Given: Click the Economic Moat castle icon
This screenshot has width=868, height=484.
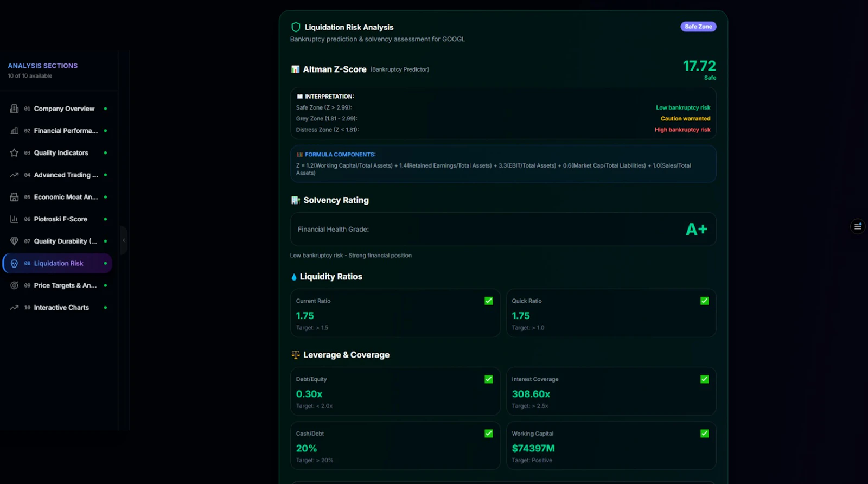Looking at the screenshot, I should (14, 197).
